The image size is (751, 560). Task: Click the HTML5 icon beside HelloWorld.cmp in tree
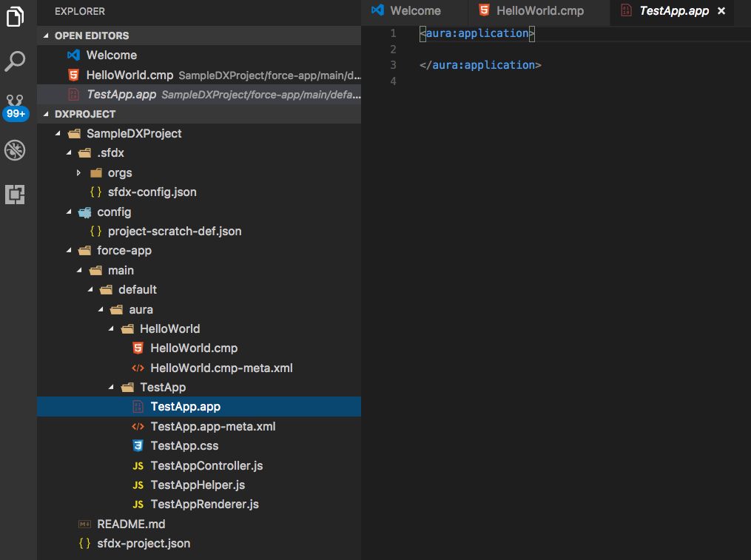pos(138,348)
